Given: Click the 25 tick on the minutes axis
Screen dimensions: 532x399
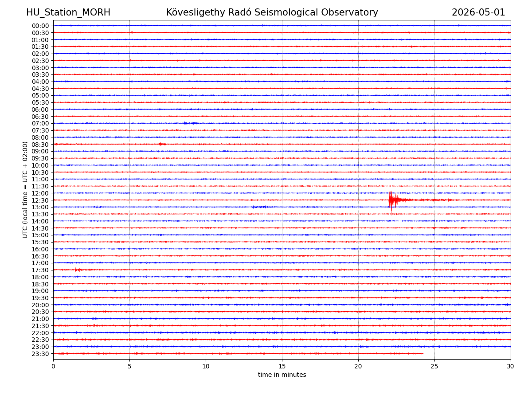Looking at the screenshot, I should 434,366.
